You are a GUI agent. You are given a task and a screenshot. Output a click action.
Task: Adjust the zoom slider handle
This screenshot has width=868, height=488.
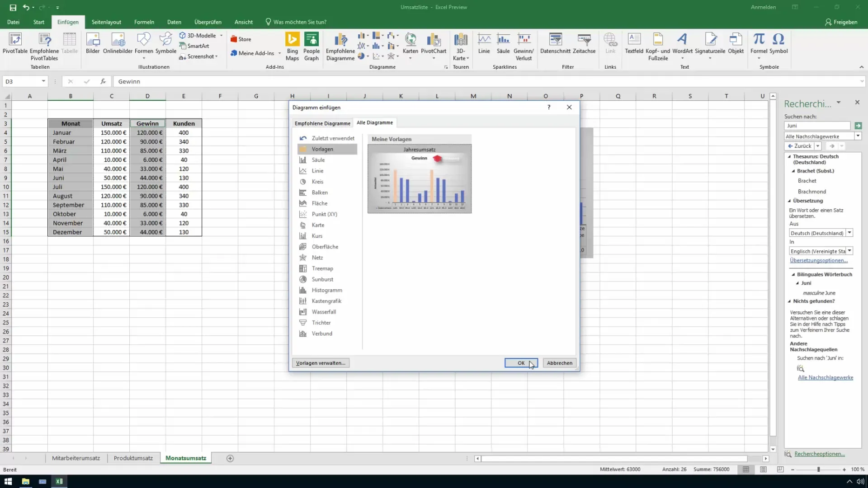[x=818, y=469]
